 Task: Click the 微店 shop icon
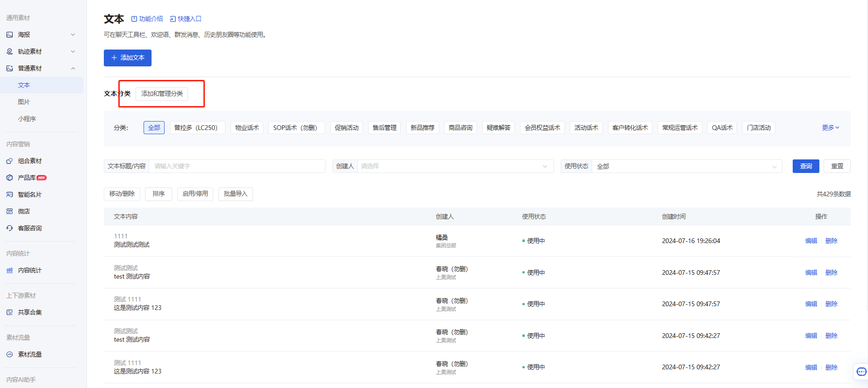pyautogui.click(x=9, y=211)
